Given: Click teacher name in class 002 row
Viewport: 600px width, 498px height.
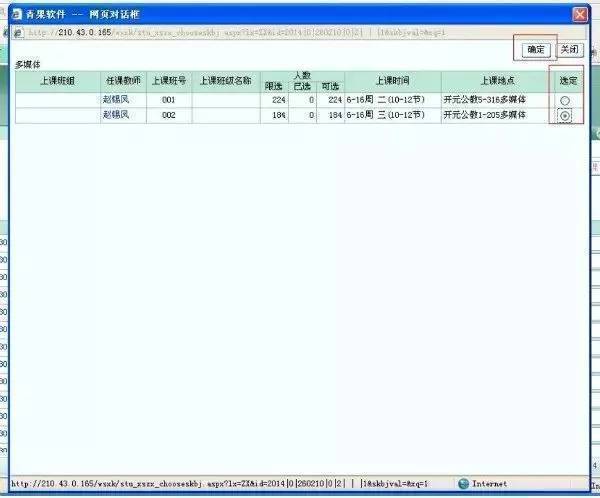Looking at the screenshot, I should [x=116, y=114].
